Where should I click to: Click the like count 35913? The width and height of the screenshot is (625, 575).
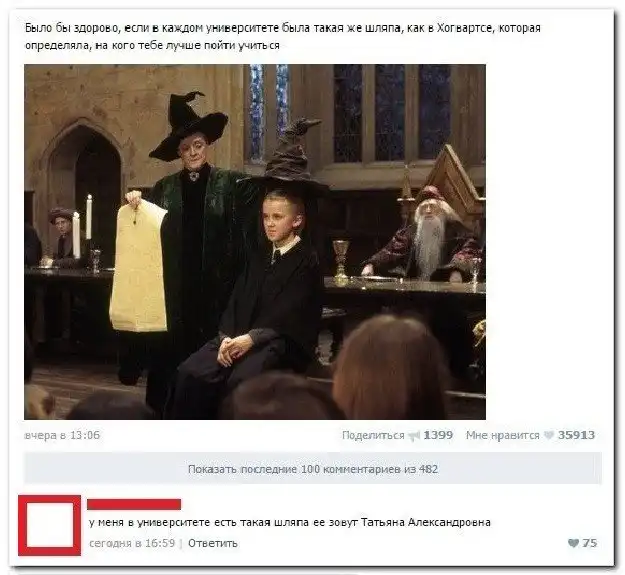coord(576,435)
